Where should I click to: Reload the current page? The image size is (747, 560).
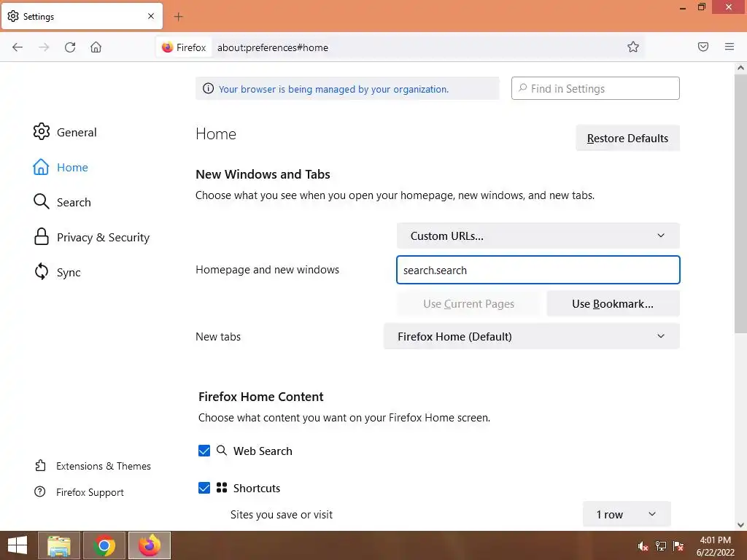70,47
